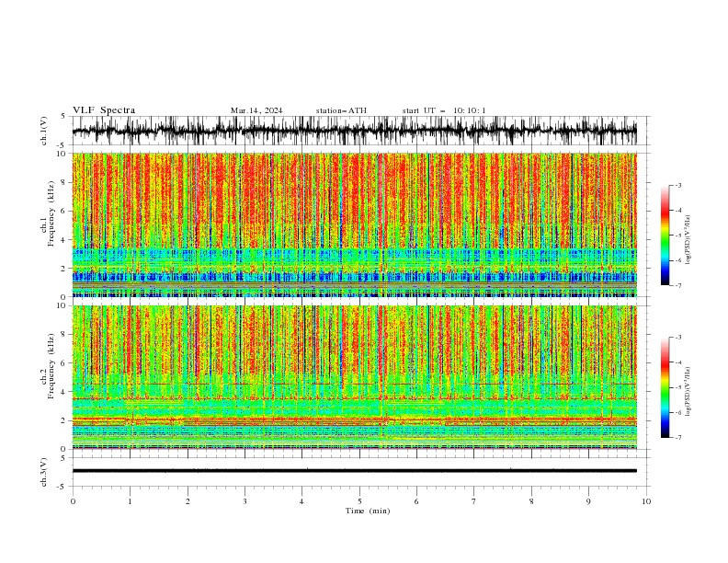Select the "Time (min)" axis label
Viewport: 728px width, 563px height.
[368, 511]
